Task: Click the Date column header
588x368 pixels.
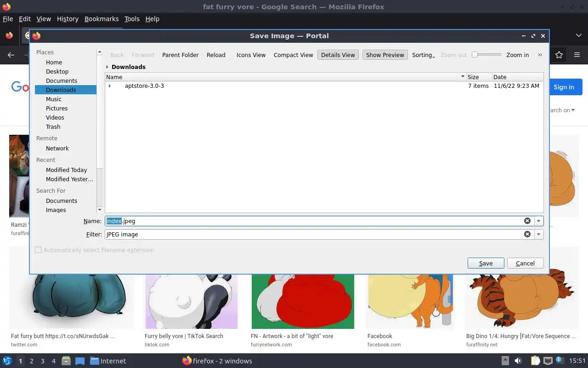Action: click(517, 77)
